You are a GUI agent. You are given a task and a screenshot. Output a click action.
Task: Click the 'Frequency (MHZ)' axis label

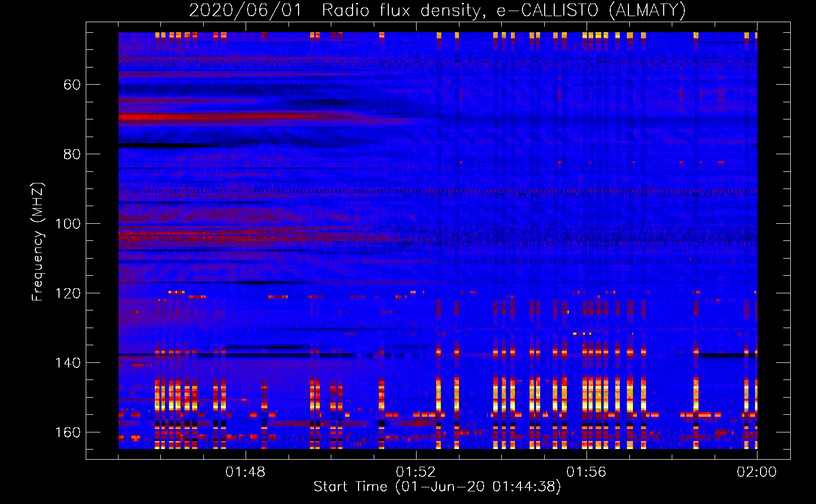pos(38,242)
